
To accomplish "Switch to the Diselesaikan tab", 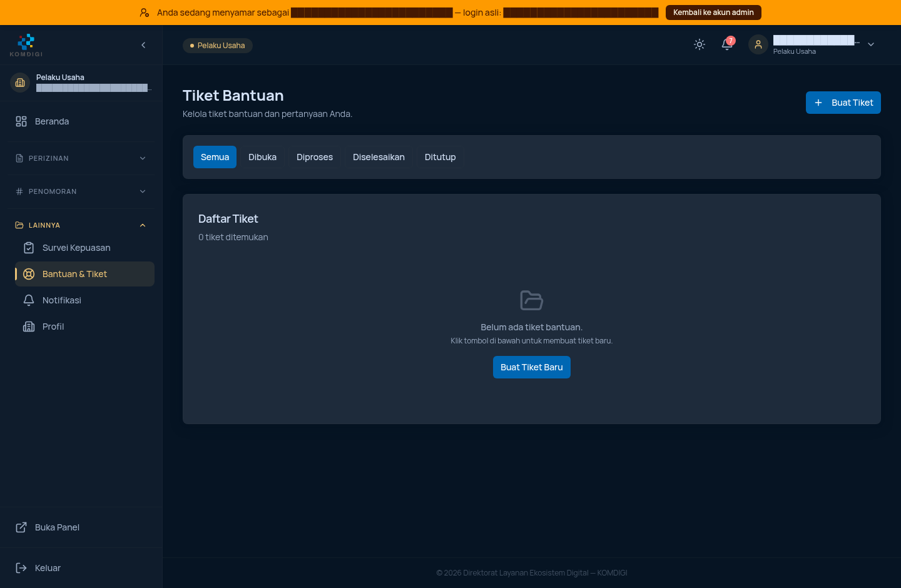I will tap(379, 157).
